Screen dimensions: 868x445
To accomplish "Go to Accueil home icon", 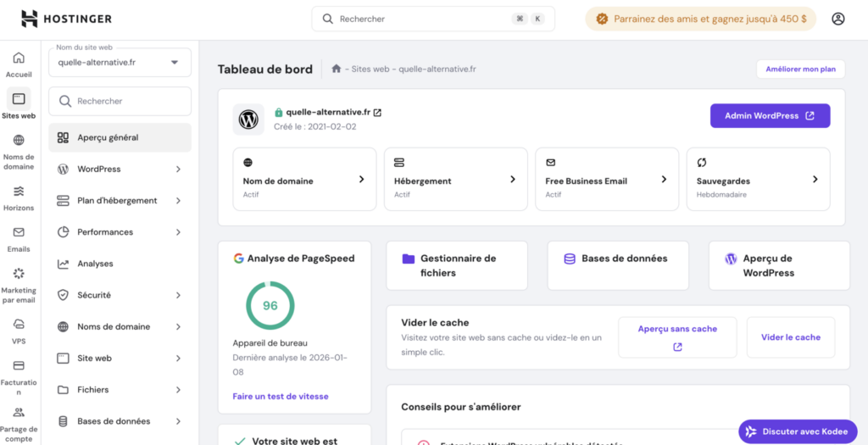I will (19, 58).
